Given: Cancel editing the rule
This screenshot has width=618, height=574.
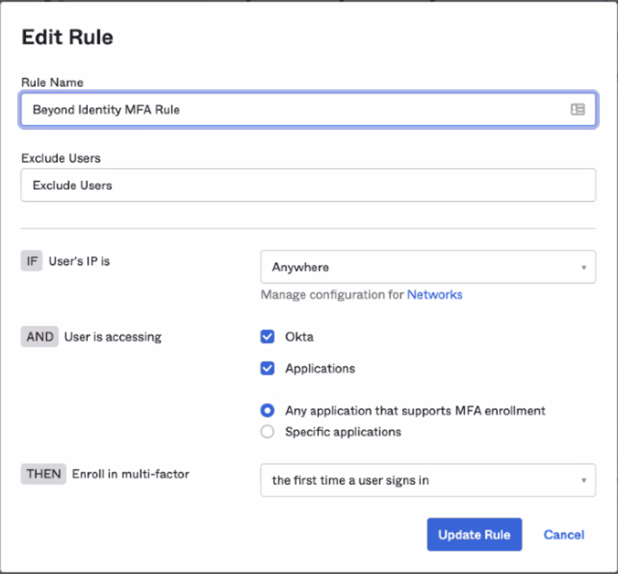Looking at the screenshot, I should click(564, 535).
